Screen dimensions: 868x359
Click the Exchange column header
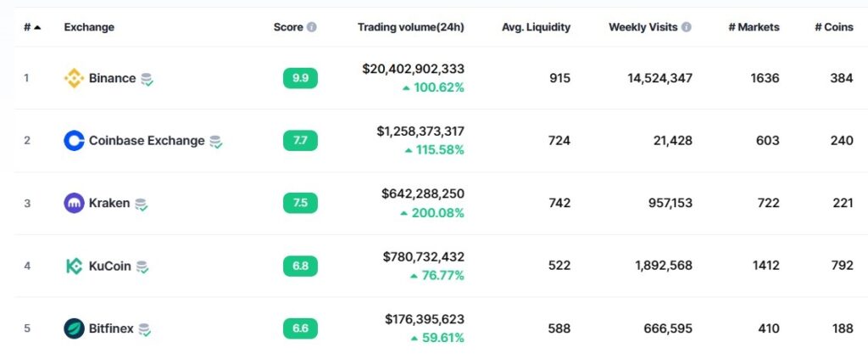click(x=89, y=27)
